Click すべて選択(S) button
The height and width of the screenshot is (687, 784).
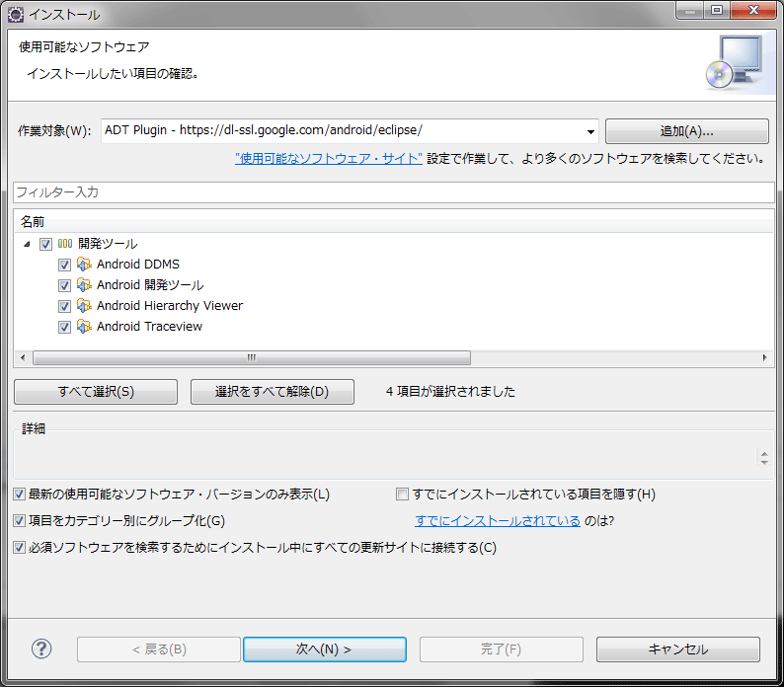coord(96,392)
